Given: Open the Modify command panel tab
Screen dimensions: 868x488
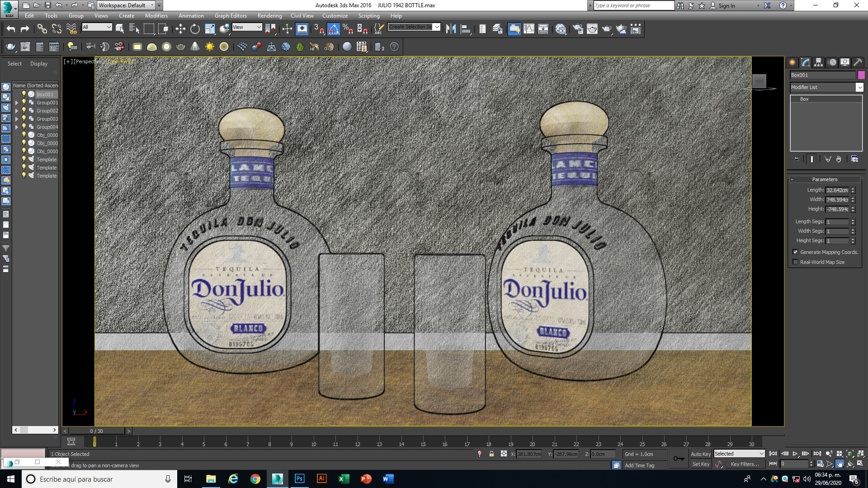Looking at the screenshot, I should [x=805, y=62].
